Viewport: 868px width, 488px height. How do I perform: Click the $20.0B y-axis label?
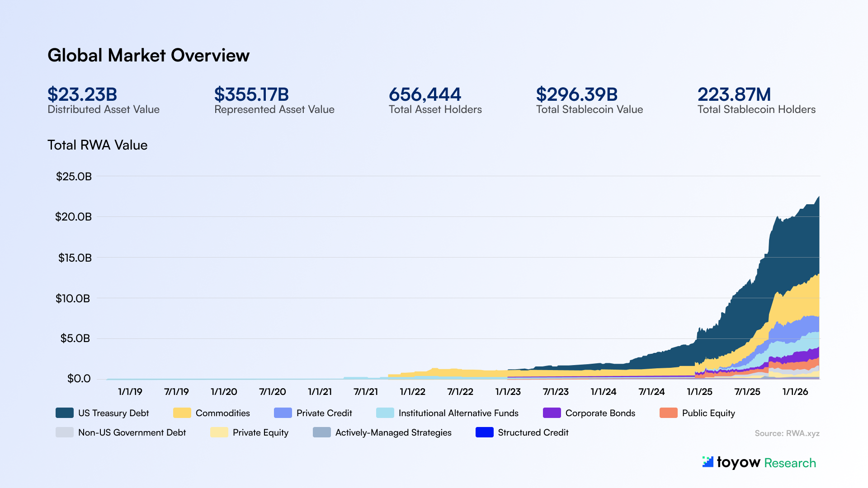click(x=73, y=217)
